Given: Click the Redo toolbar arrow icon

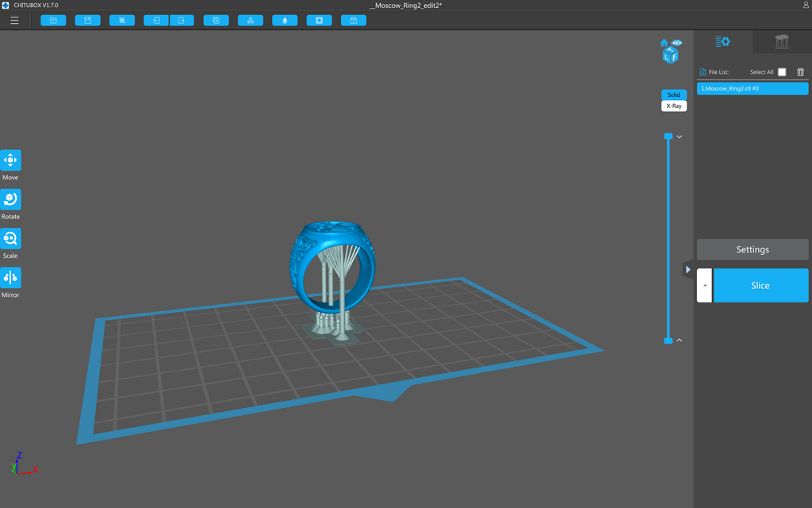Looking at the screenshot, I should point(182,20).
